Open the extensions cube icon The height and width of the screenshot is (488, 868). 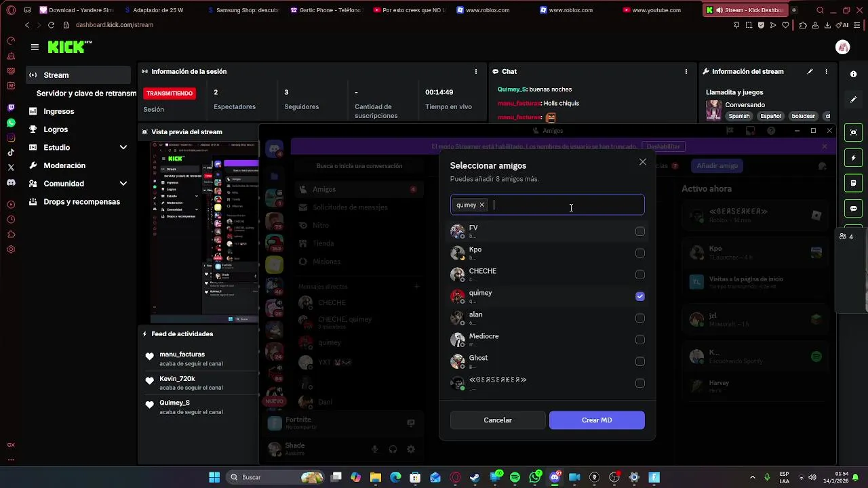tap(803, 25)
